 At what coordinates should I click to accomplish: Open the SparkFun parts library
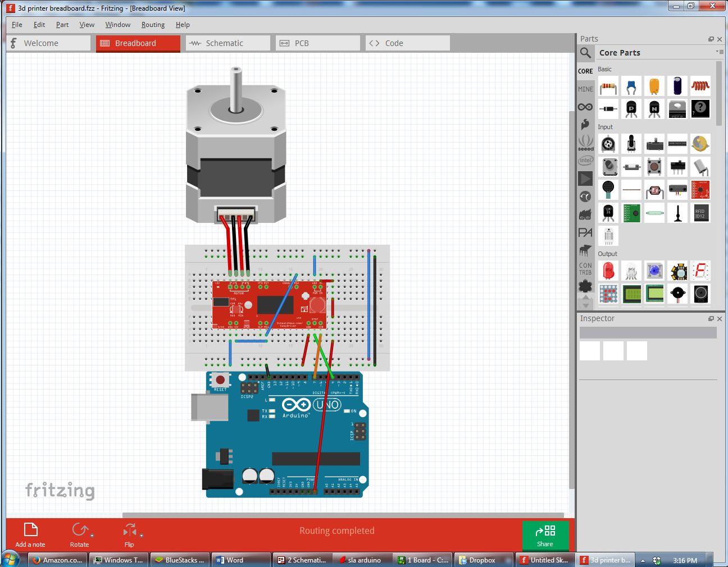(585, 125)
